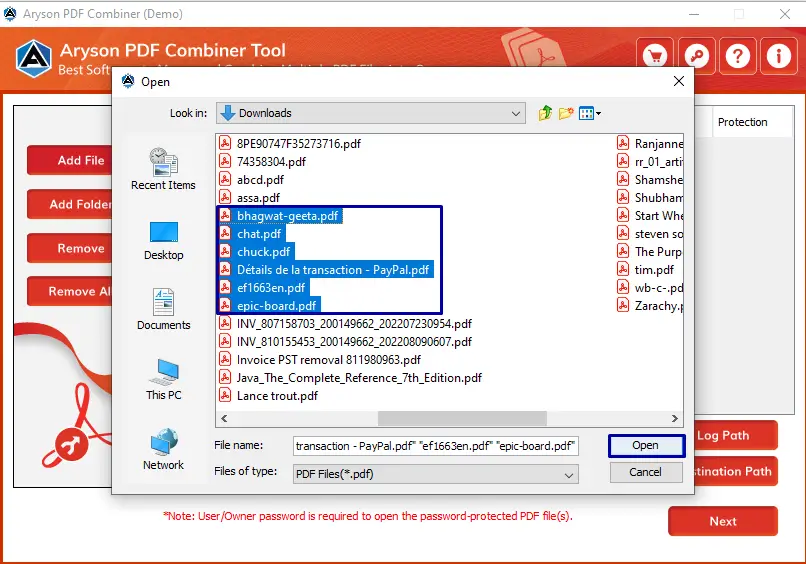Click Log Path button
This screenshot has width=806, height=564.
tap(736, 435)
